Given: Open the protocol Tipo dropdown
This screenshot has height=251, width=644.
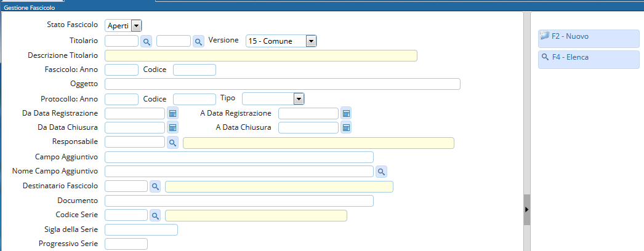Looking at the screenshot, I should [x=299, y=98].
